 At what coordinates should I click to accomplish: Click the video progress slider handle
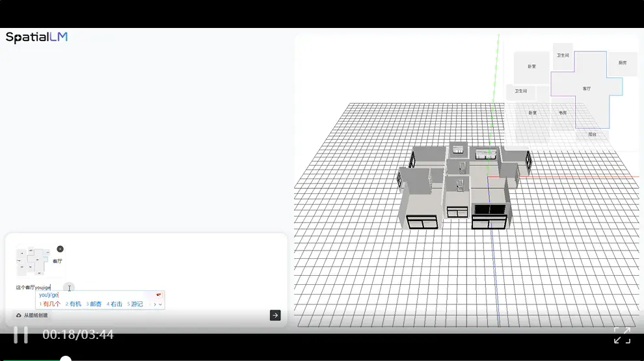[66, 359]
